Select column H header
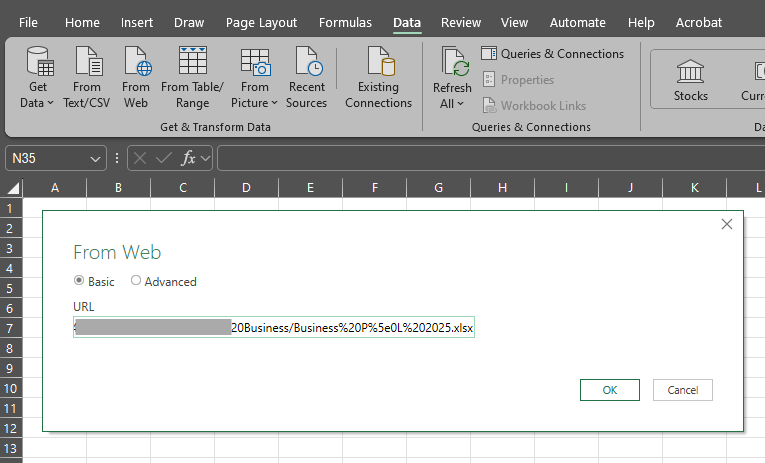 [x=502, y=188]
